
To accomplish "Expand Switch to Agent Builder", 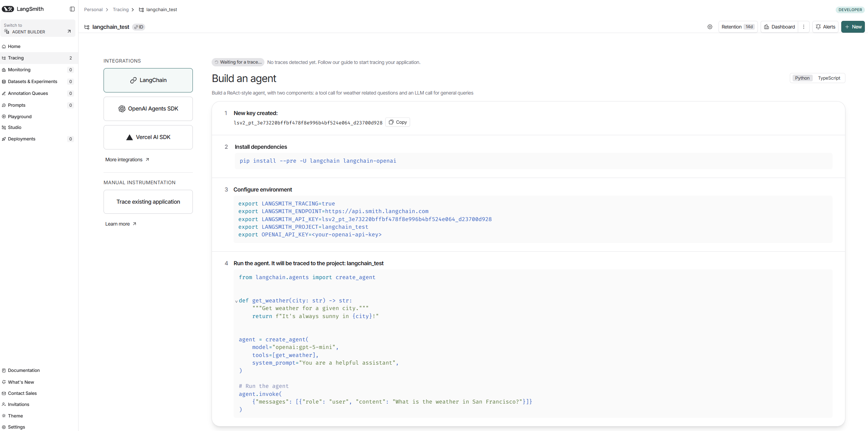I will 38,29.
